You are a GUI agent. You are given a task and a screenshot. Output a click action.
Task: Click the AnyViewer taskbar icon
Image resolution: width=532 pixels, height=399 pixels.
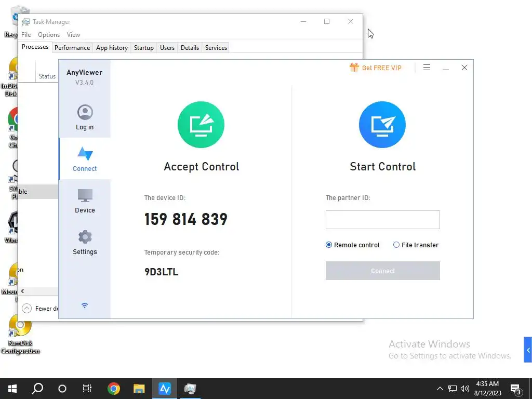coord(165,389)
